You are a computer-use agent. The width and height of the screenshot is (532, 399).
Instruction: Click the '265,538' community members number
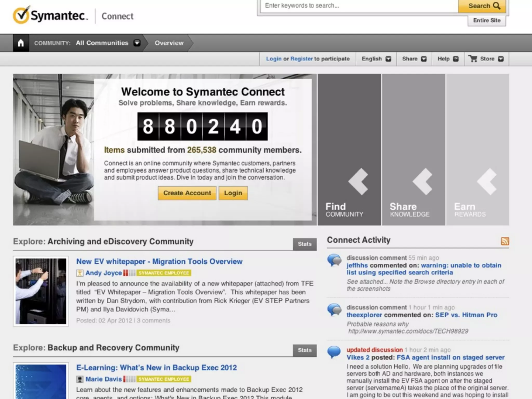[x=202, y=150]
